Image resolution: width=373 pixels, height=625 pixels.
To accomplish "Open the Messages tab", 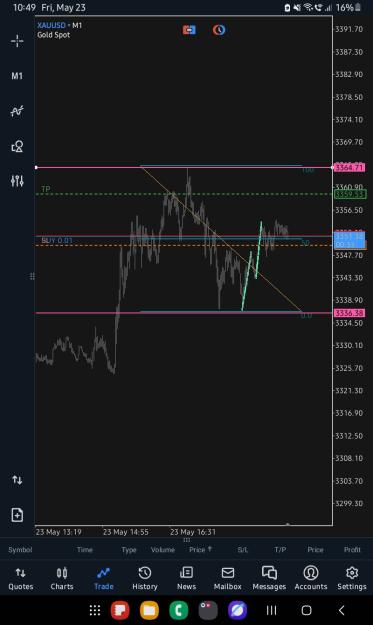I will pos(269,579).
